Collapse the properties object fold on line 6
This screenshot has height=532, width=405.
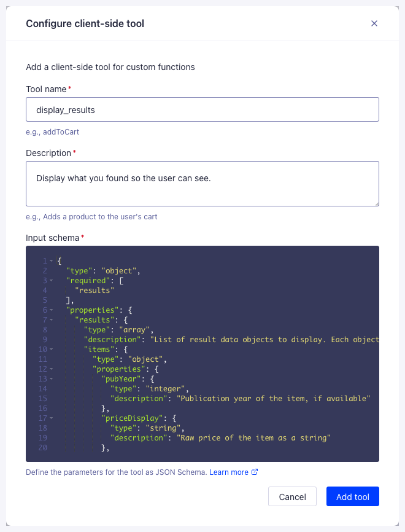click(52, 310)
